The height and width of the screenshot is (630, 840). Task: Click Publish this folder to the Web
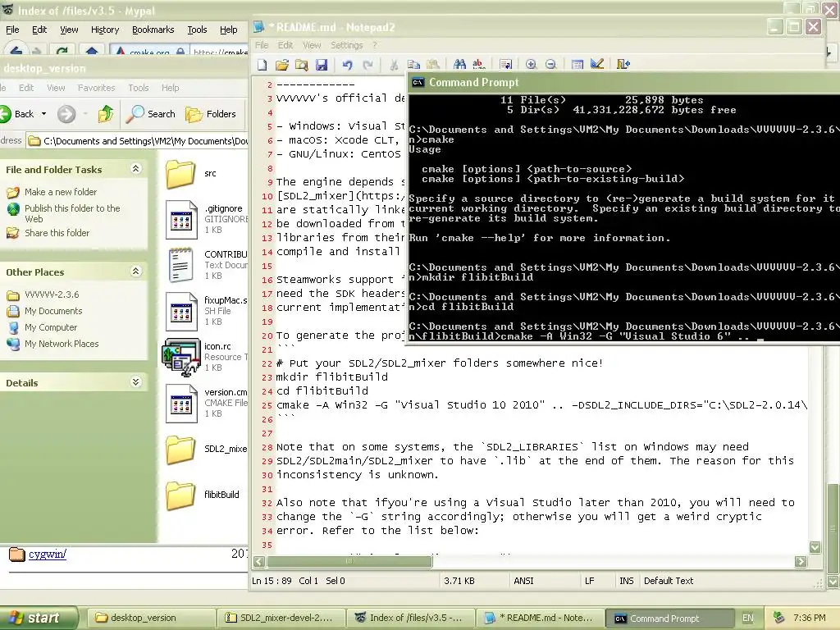click(72, 213)
